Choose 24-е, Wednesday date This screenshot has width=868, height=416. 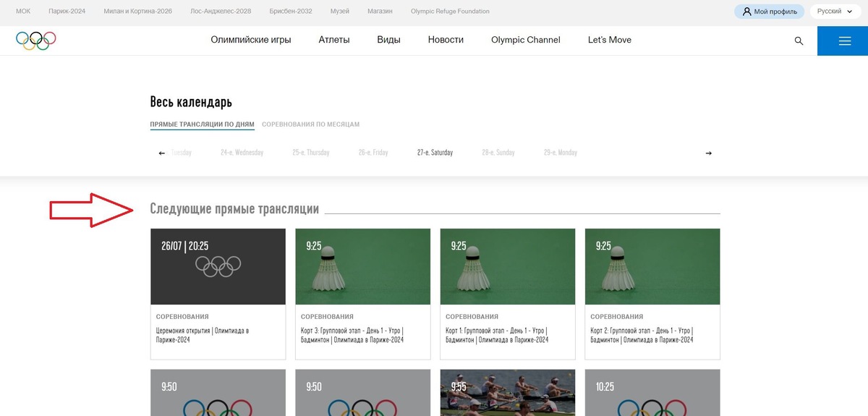point(242,153)
